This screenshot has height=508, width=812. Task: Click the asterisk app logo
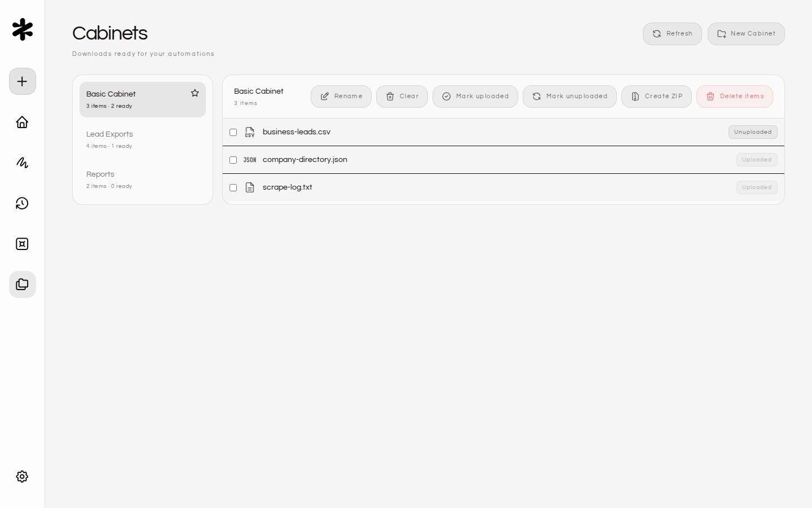[23, 29]
